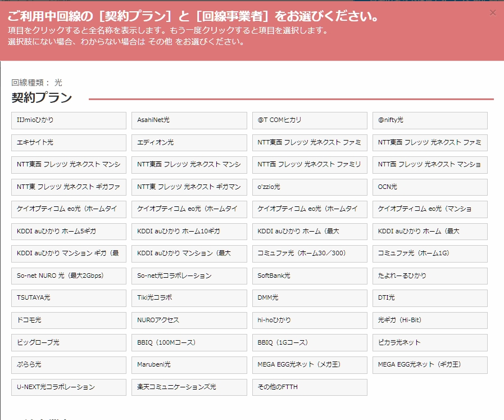The image size is (504, 420).
Task: Choose hi-hoひかり plan
Action: click(310, 320)
